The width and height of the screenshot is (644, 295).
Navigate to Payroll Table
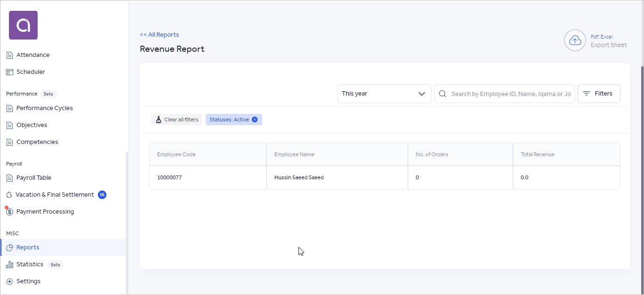point(34,178)
